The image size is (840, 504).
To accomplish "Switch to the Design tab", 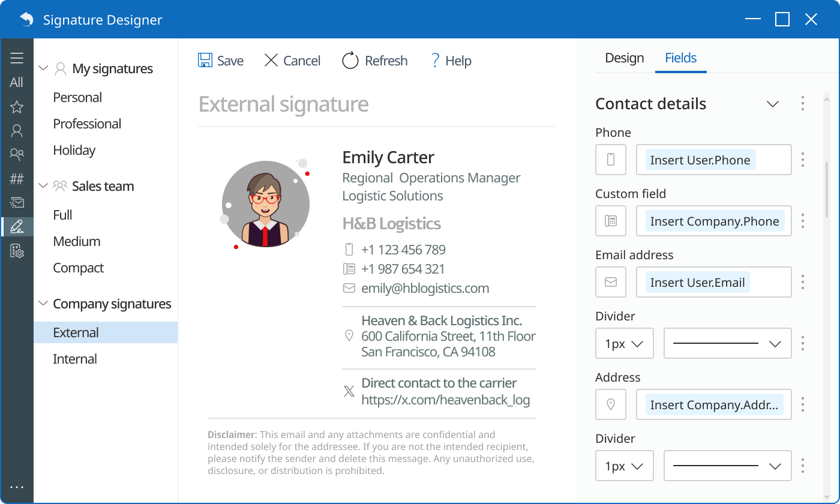I will 624,58.
